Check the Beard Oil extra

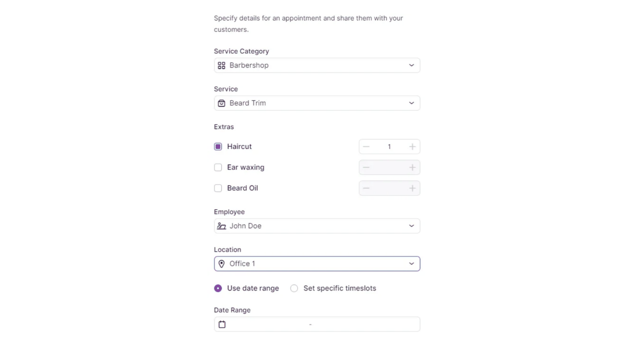click(x=218, y=188)
